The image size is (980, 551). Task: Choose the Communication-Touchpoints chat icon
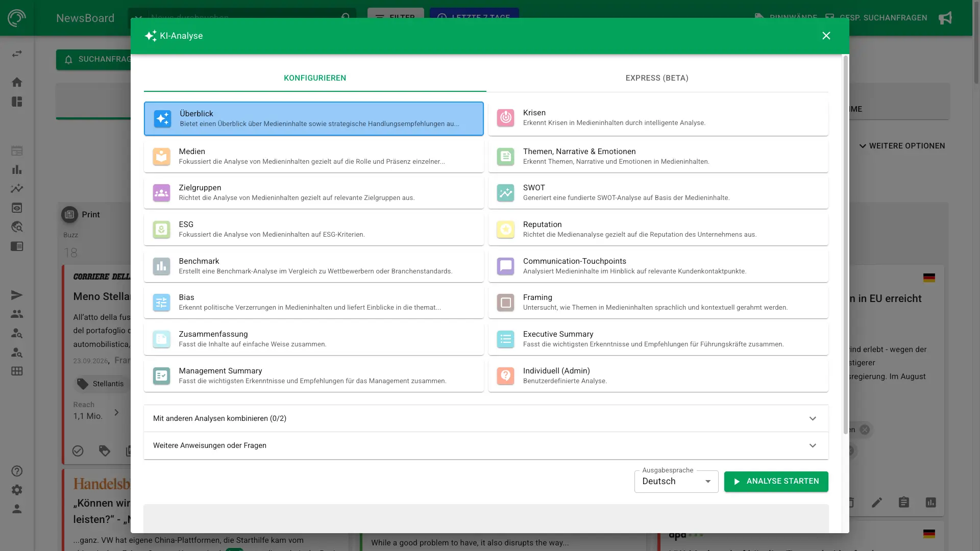[x=506, y=266]
